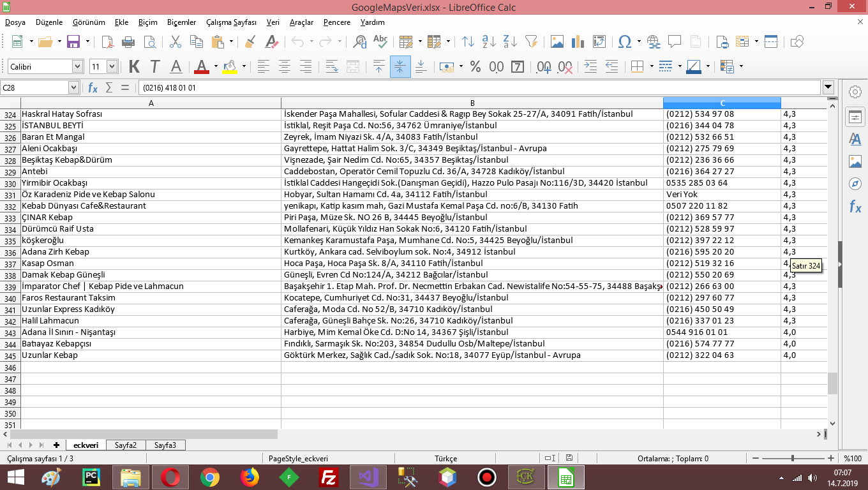The width and height of the screenshot is (868, 490).
Task: Open Print Preview from the toolbar
Action: point(149,42)
